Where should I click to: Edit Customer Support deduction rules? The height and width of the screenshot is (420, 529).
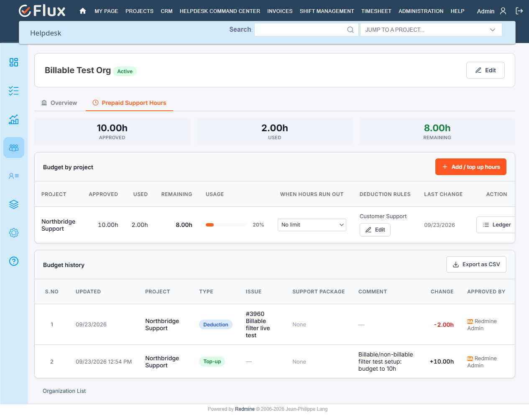click(375, 230)
